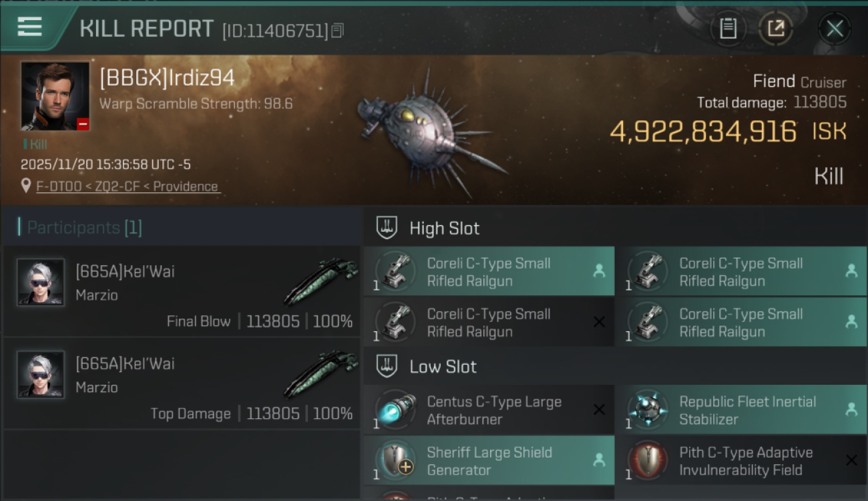868x501 pixels.
Task: Open the hamburger menu
Action: [30, 27]
